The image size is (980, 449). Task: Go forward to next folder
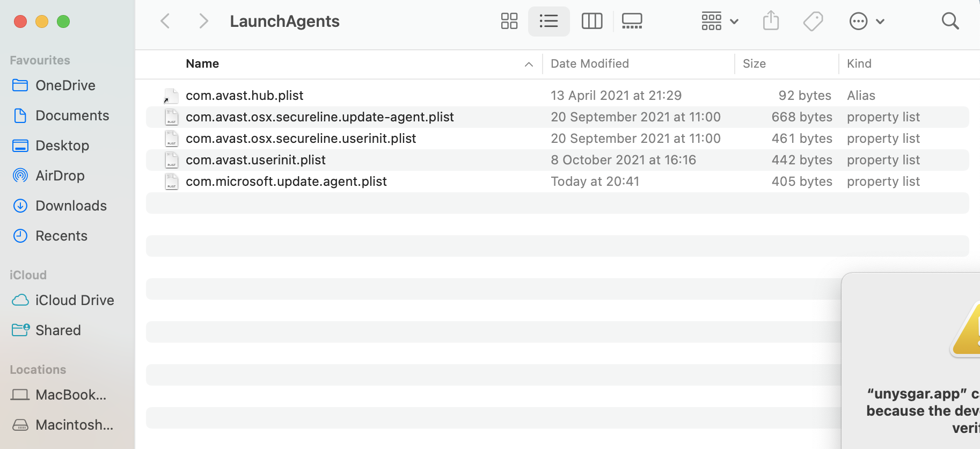pos(203,21)
